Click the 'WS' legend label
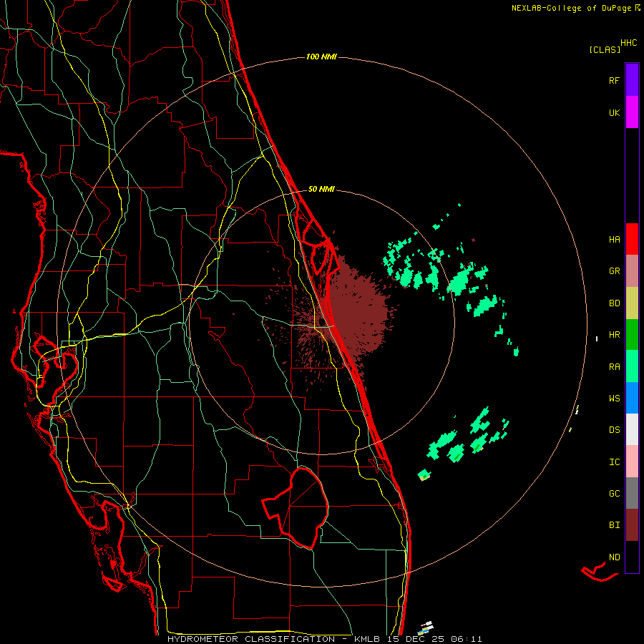The width and height of the screenshot is (644, 644). (x=614, y=398)
